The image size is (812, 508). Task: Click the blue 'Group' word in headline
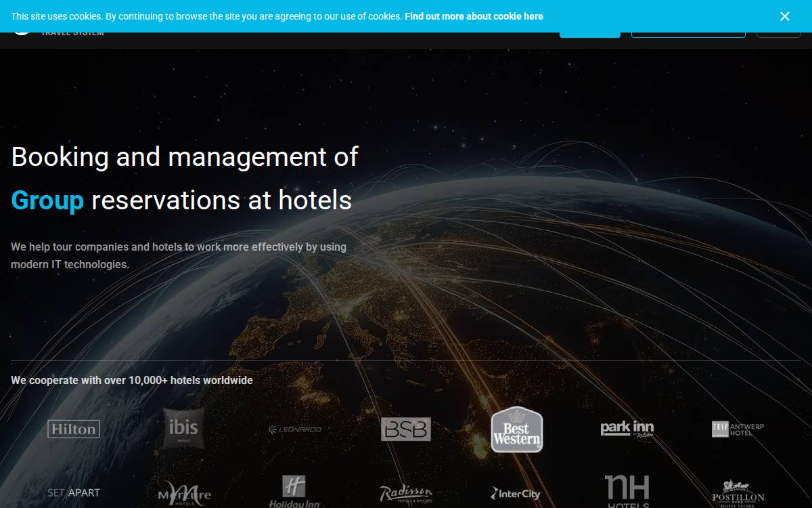(x=47, y=200)
